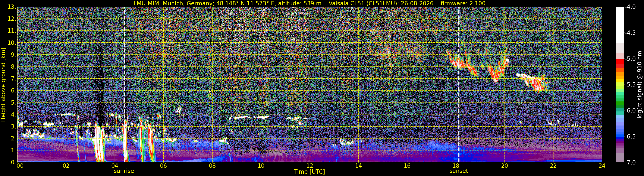Click the log(rc-signal) @ 910 nm colorbar label

[640, 85]
